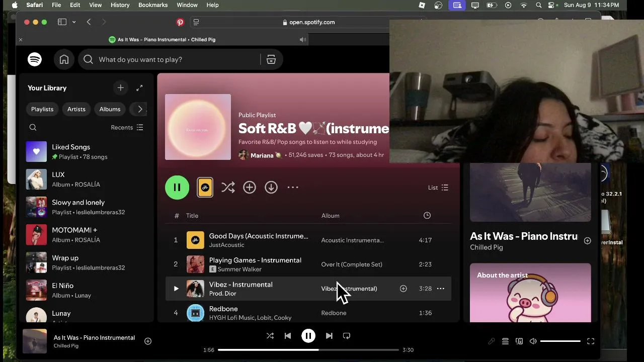
Task: Open the File menu
Action: point(56,5)
